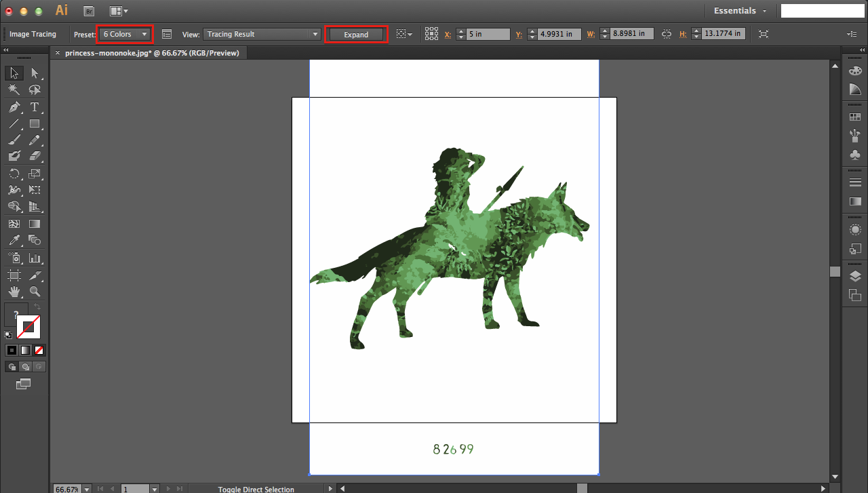Viewport: 868px width, 493px height.
Task: Select the Line Segment tool
Action: point(14,123)
